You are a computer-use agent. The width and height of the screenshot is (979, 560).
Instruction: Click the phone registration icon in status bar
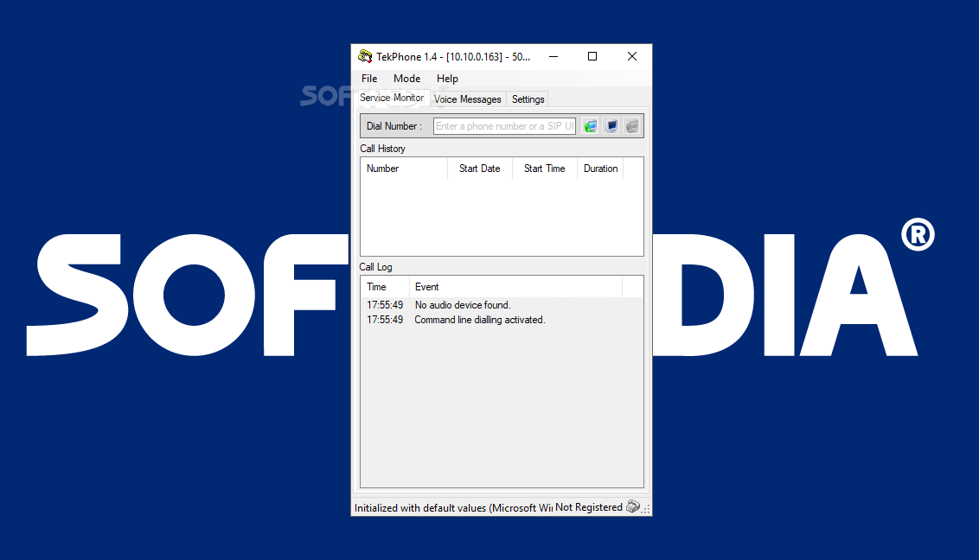632,506
